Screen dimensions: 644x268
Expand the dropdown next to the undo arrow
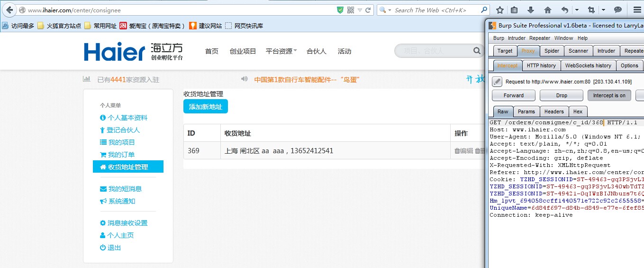click(577, 10)
